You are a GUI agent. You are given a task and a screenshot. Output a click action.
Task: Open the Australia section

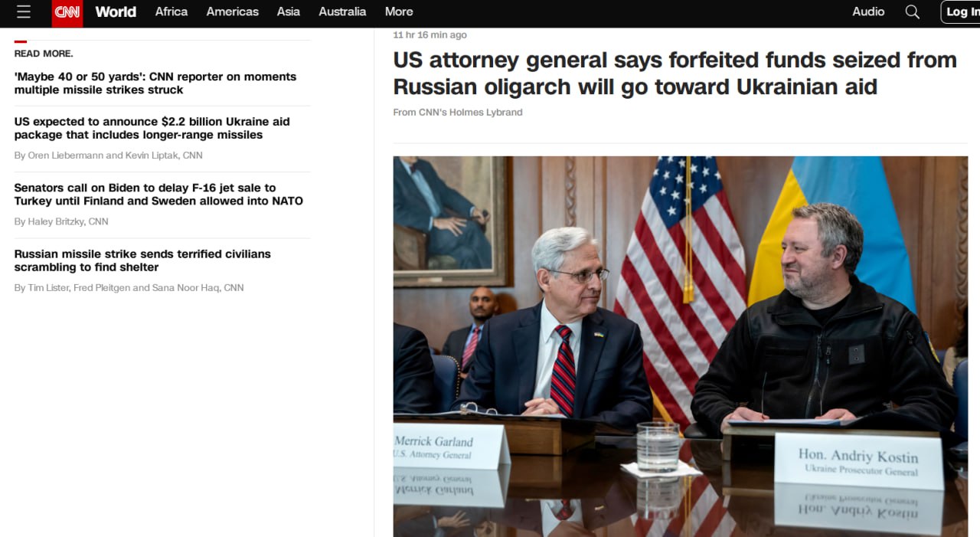342,12
